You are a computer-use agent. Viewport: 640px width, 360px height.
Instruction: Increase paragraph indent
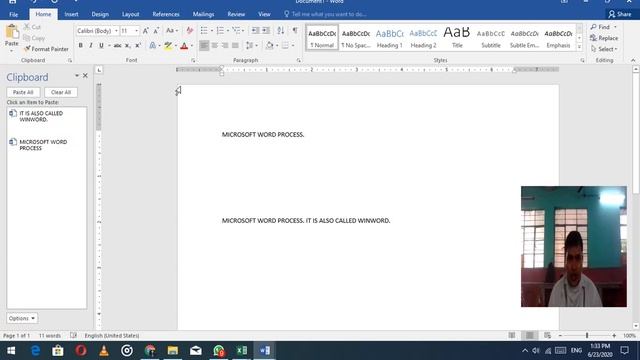[x=266, y=31]
